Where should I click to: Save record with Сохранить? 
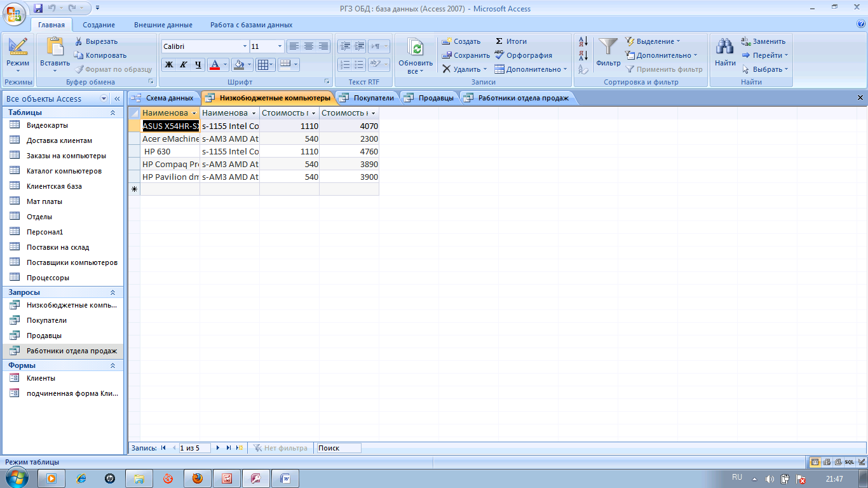tap(466, 55)
